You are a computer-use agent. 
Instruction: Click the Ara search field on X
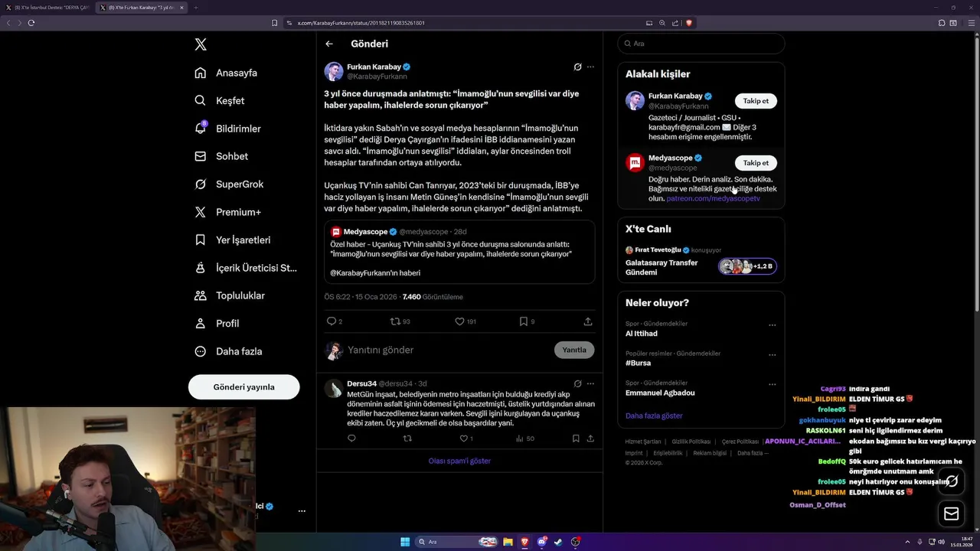tap(701, 44)
